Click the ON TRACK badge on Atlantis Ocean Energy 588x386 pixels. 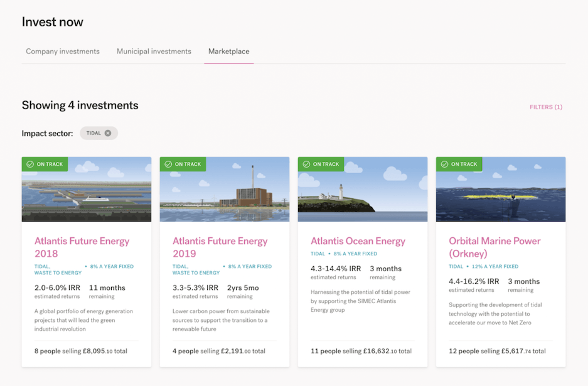tap(321, 164)
